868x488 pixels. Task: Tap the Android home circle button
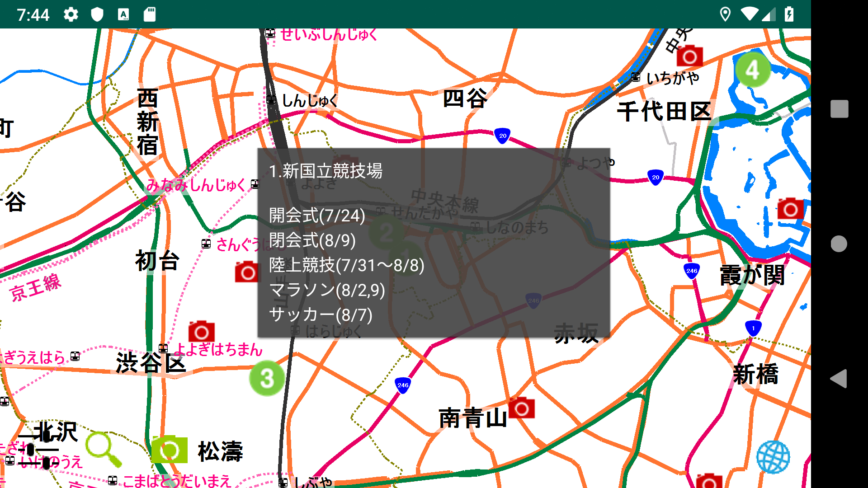pos(839,244)
